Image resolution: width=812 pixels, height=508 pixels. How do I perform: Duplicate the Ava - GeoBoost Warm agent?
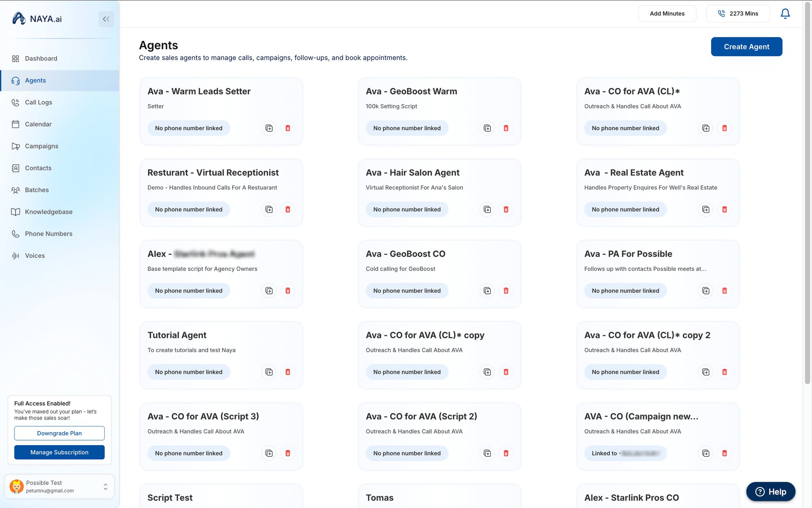pos(487,128)
